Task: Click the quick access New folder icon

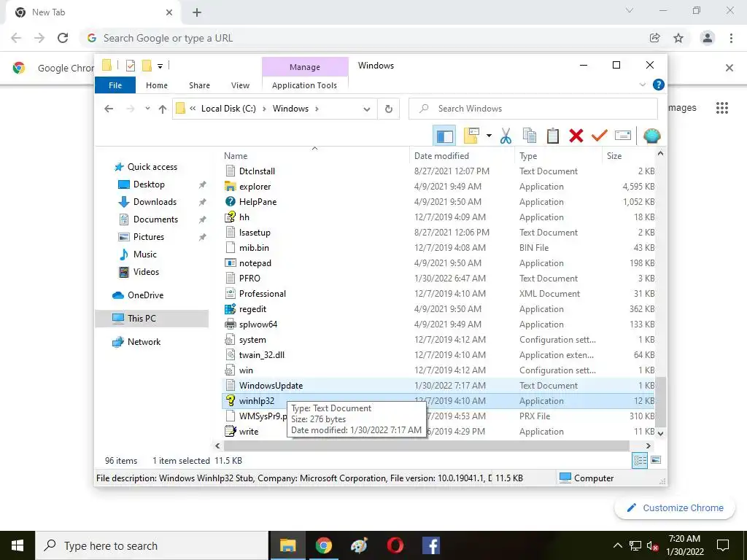Action: (147, 66)
